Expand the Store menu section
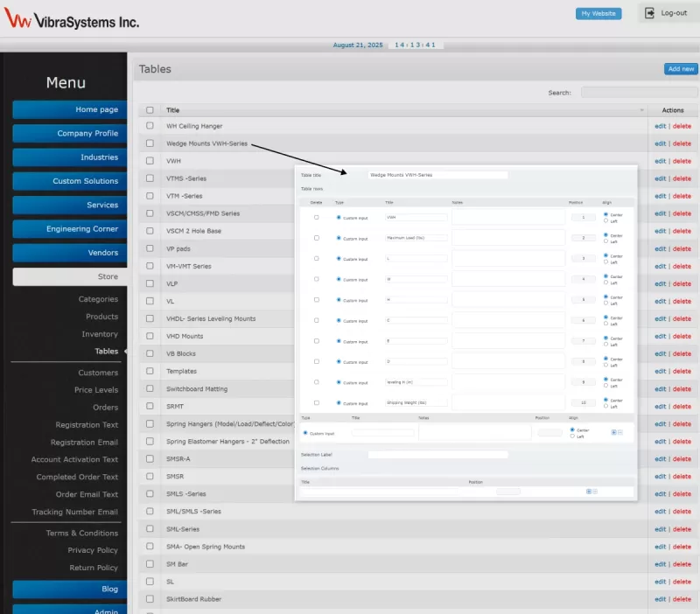 (x=69, y=276)
